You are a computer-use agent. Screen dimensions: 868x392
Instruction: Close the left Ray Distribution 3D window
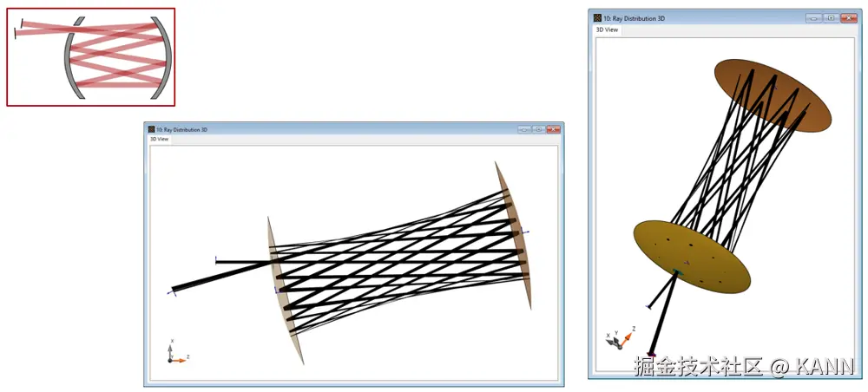tap(554, 129)
